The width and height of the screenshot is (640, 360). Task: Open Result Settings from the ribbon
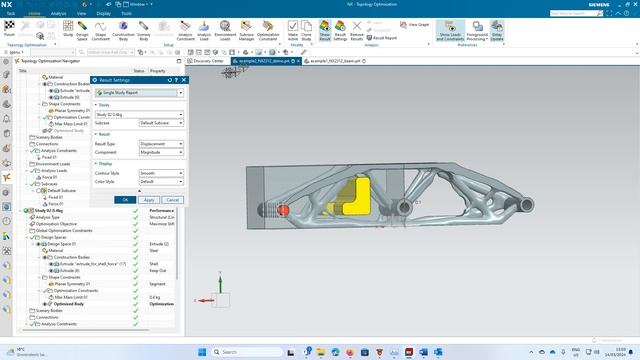pos(340,31)
